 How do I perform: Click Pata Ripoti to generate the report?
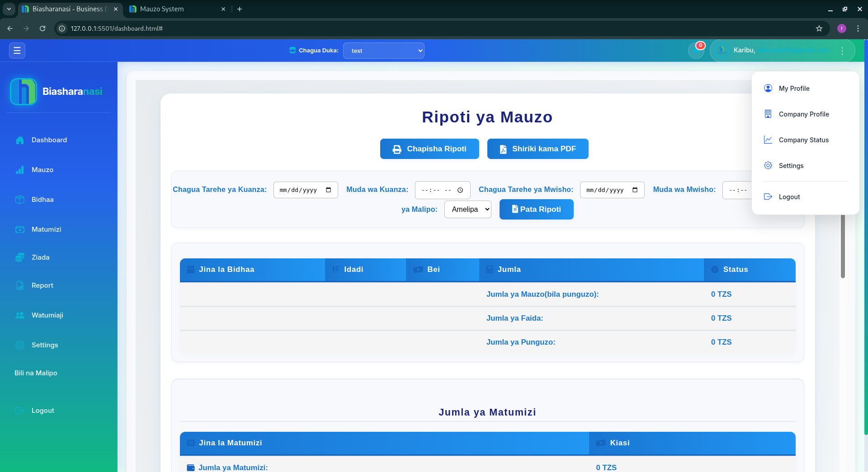pos(536,209)
